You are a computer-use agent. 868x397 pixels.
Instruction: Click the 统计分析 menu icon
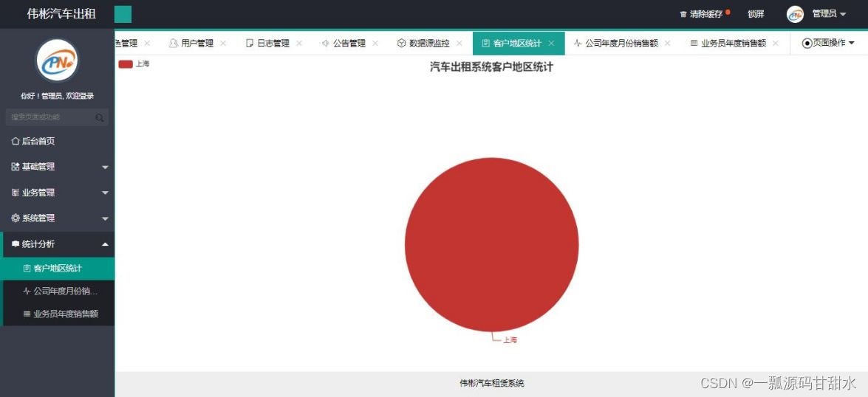point(16,244)
